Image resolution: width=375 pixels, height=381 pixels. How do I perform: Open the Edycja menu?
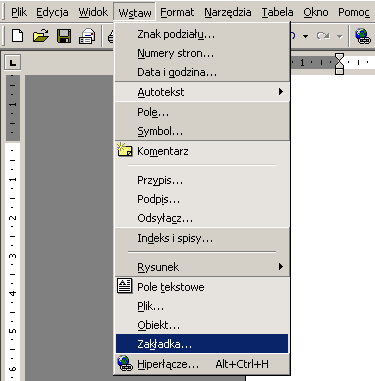click(52, 12)
